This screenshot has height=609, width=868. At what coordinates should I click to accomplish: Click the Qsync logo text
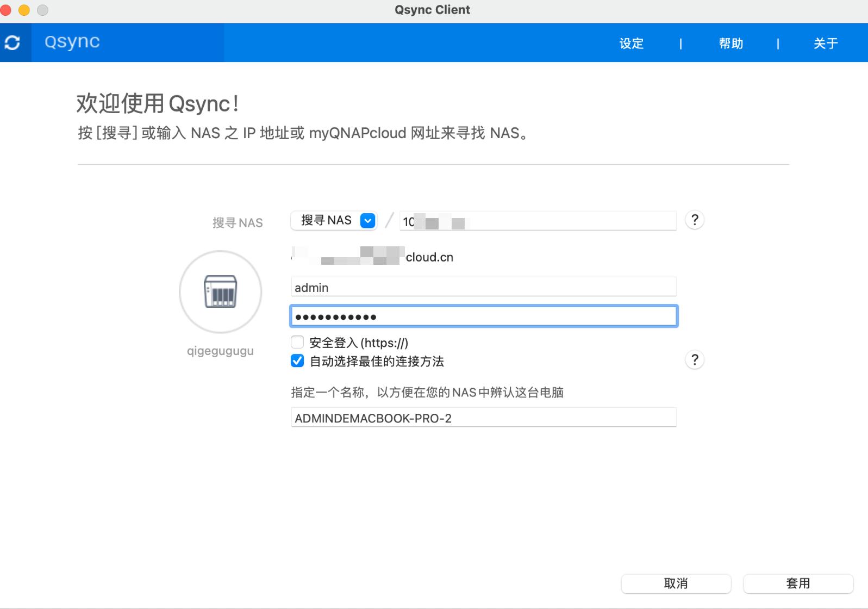[72, 42]
